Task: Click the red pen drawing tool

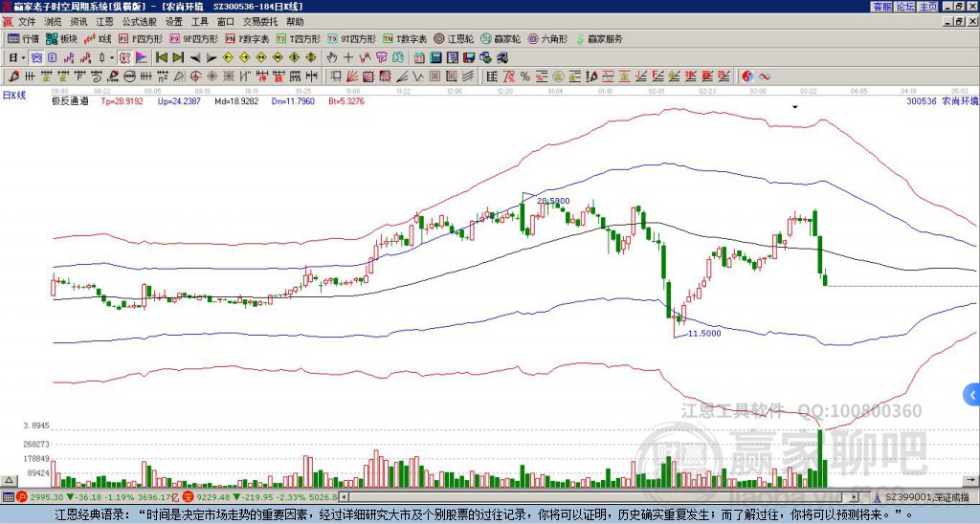Action: (x=13, y=76)
